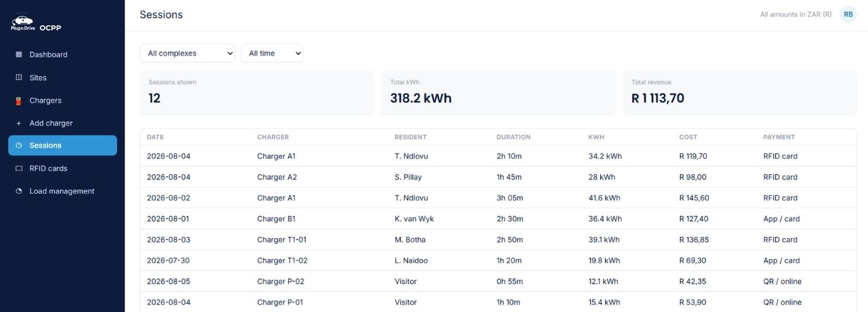This screenshot has width=868, height=312.
Task: Select the date 2026-08-01 cell
Action: [168, 219]
